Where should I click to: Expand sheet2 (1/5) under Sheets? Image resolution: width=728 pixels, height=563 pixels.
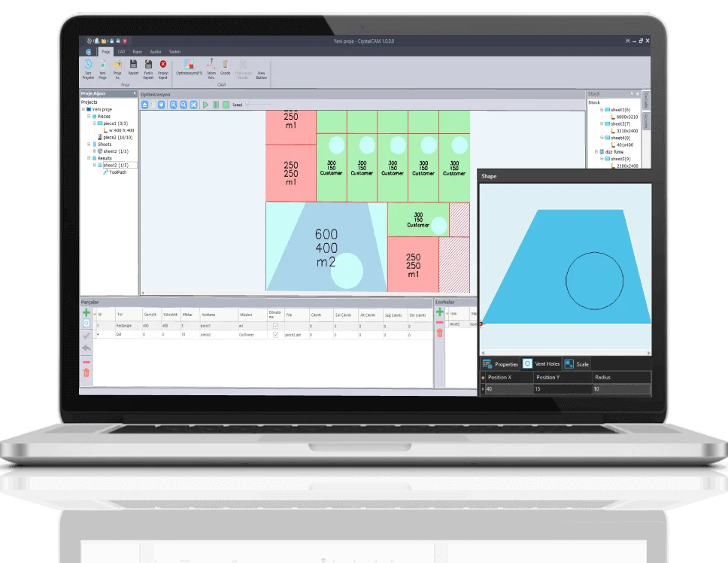[94, 151]
